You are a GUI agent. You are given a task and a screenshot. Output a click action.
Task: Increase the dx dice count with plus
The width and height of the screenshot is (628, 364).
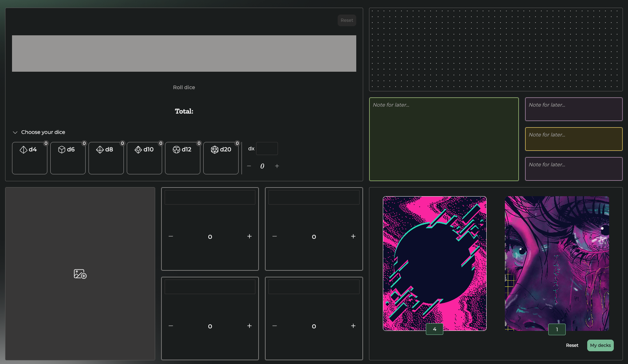point(277,166)
